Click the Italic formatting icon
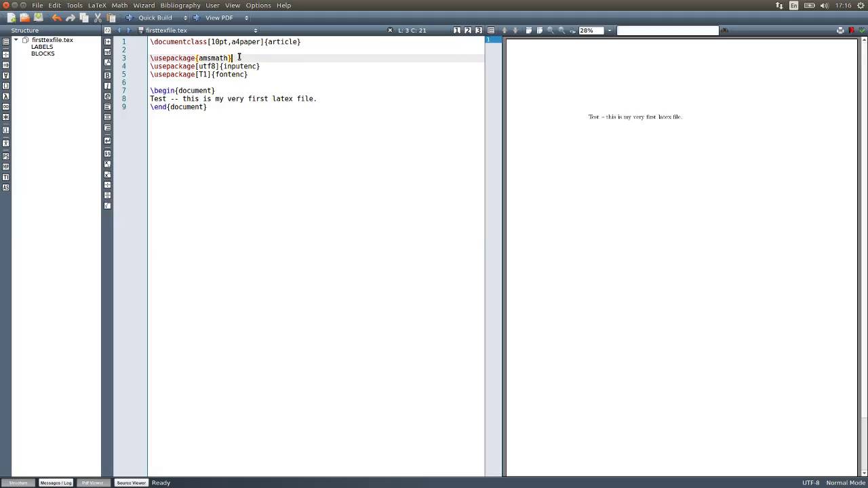 pyautogui.click(x=107, y=86)
